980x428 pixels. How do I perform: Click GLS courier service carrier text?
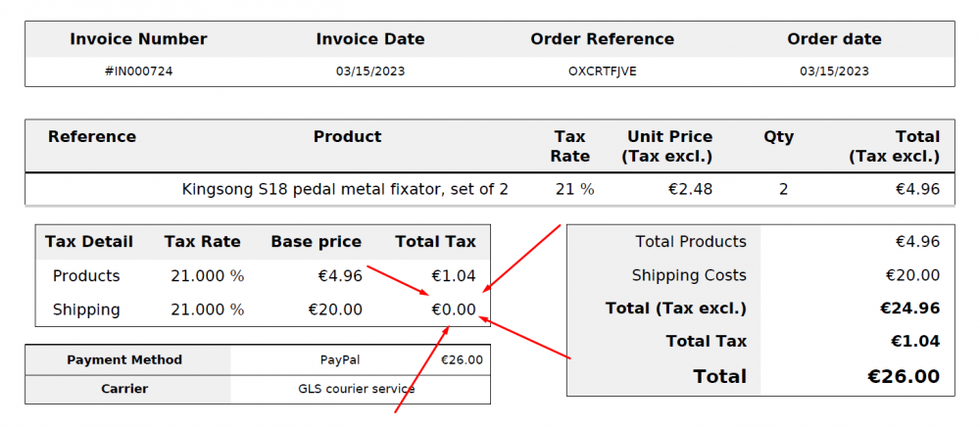point(356,389)
